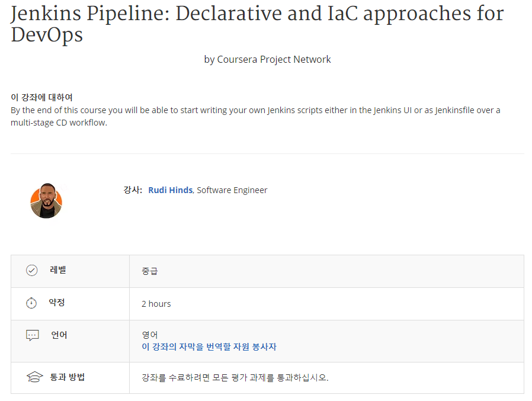532x401 pixels.
Task: Click the '중급' level value
Action: 150,271
